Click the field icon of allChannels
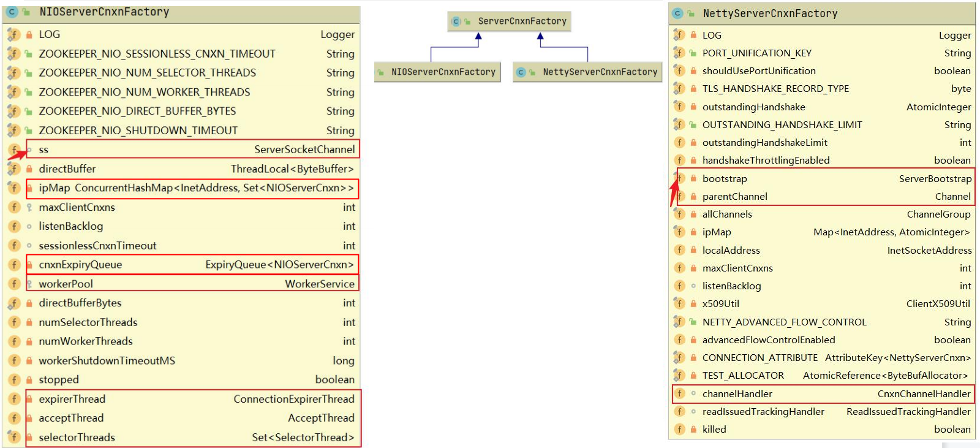 pos(679,214)
